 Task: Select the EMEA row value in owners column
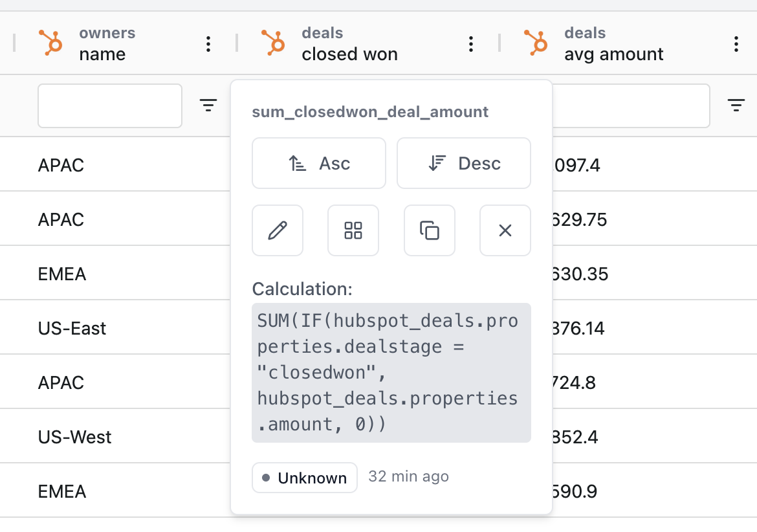(x=61, y=274)
